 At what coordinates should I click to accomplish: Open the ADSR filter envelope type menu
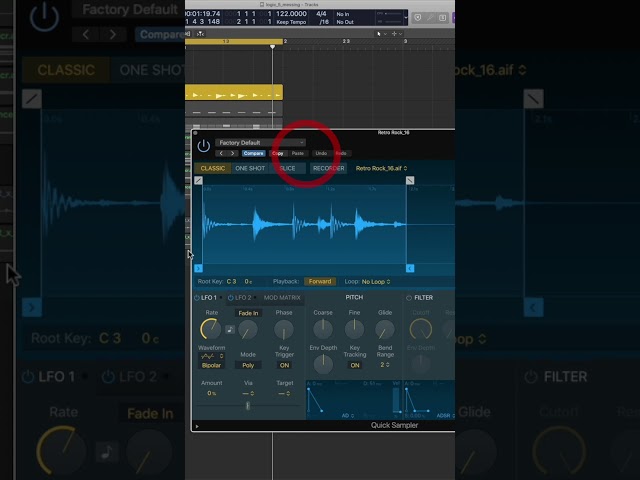tap(445, 416)
